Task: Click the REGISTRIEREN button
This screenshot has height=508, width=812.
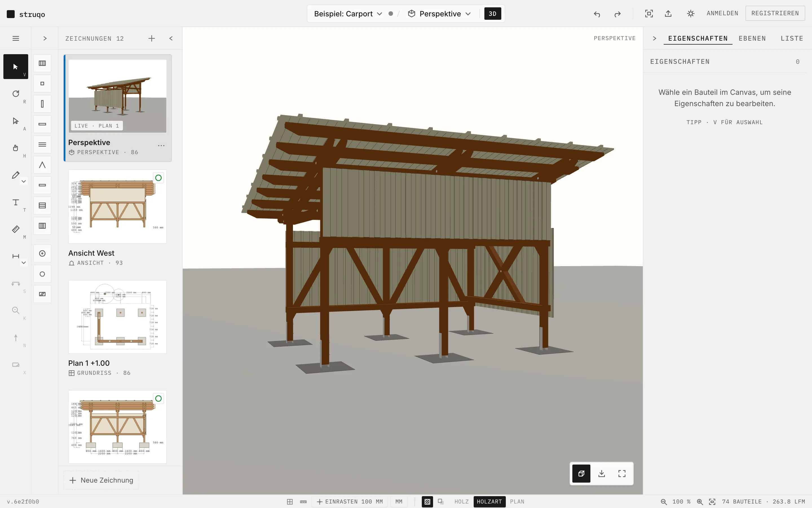Action: click(x=775, y=13)
